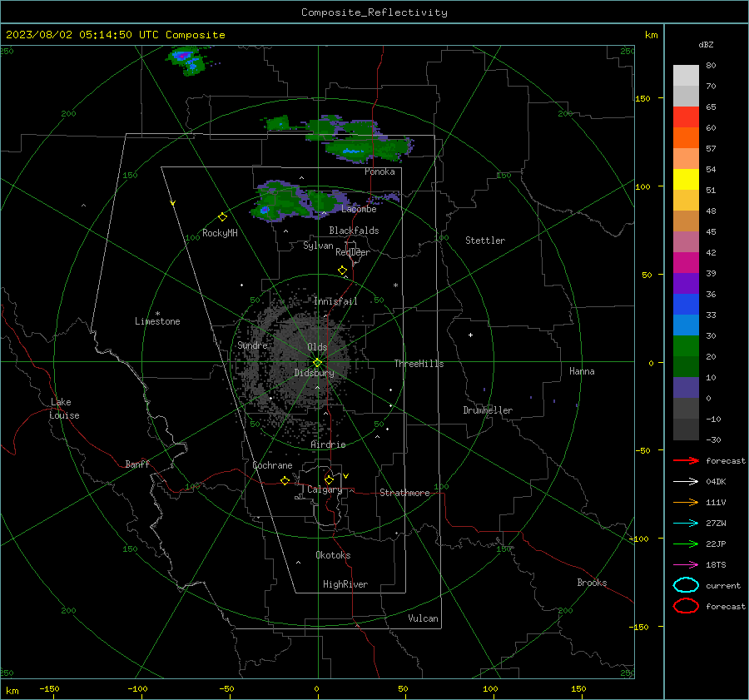The height and width of the screenshot is (700, 749).
Task: Click the orange 57-60 dBZ swatch
Action: [x=686, y=137]
